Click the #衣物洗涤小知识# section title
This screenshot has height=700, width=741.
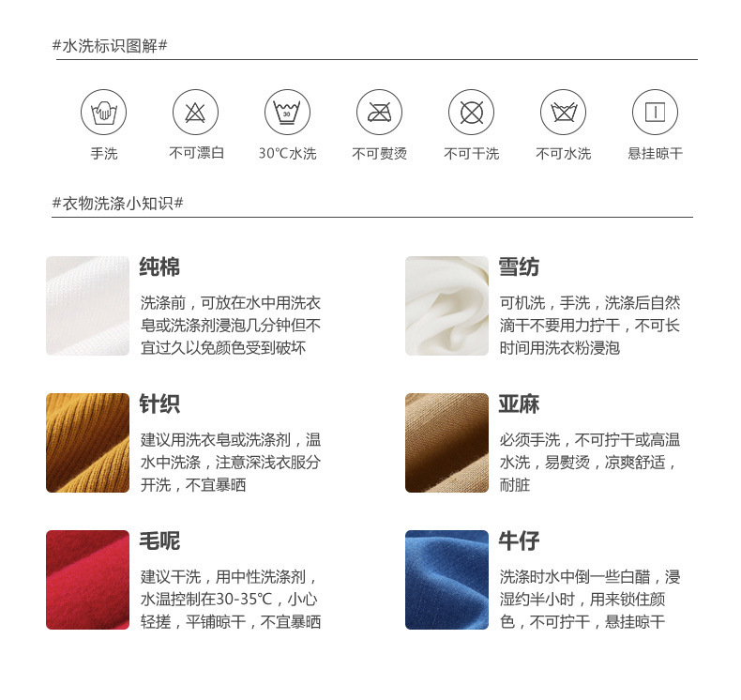pyautogui.click(x=117, y=204)
